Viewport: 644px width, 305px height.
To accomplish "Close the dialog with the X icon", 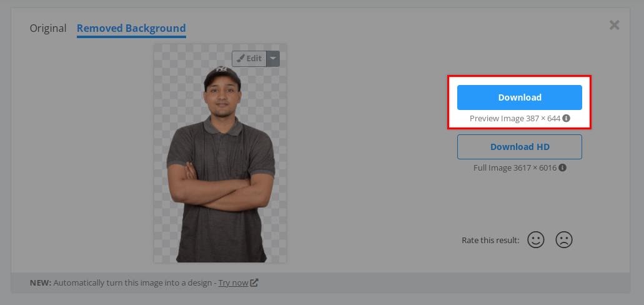I will pos(614,25).
